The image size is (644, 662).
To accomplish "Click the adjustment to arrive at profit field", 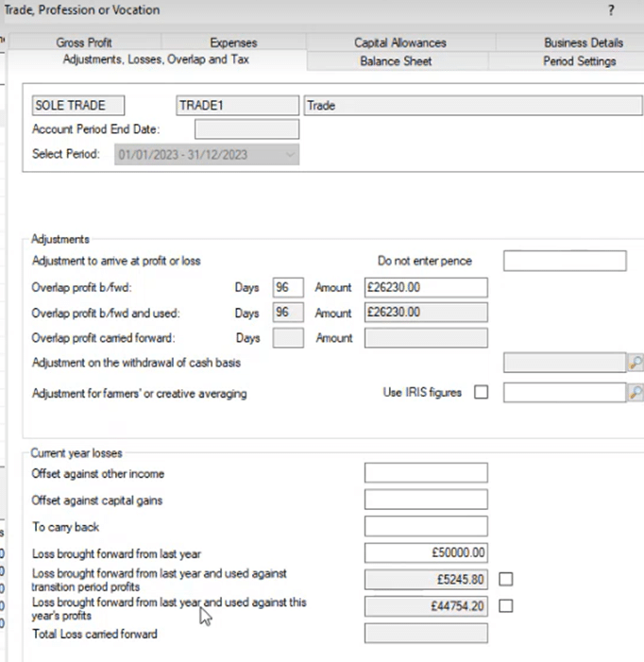I will (x=565, y=261).
